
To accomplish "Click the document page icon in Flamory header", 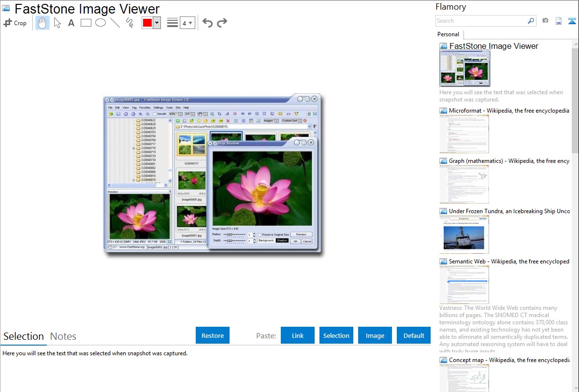I will [559, 21].
